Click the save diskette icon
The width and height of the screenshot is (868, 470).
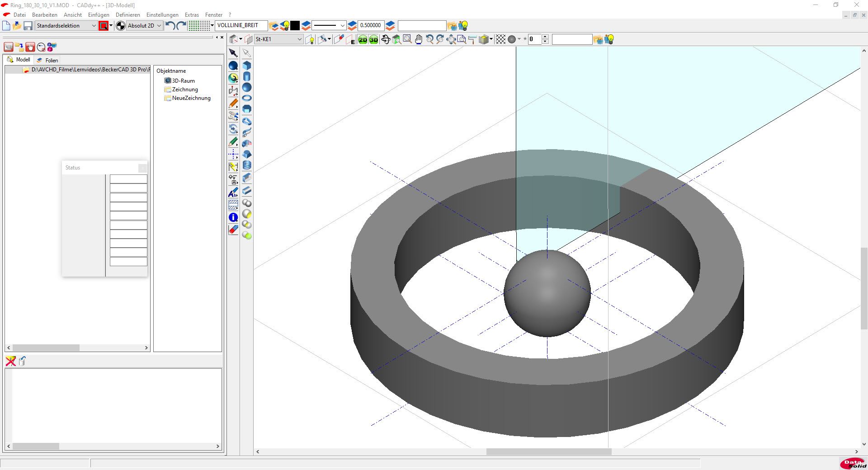(x=28, y=26)
